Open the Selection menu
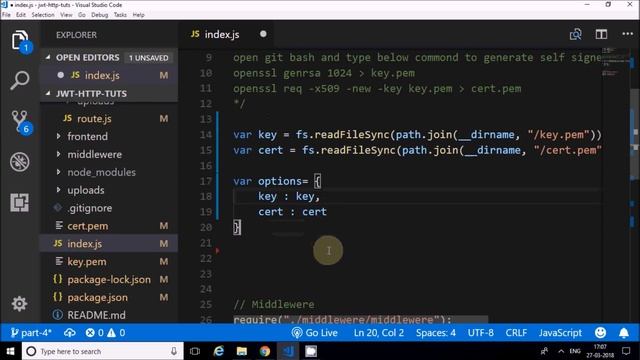Image resolution: width=640 pixels, height=360 pixels. (43, 15)
